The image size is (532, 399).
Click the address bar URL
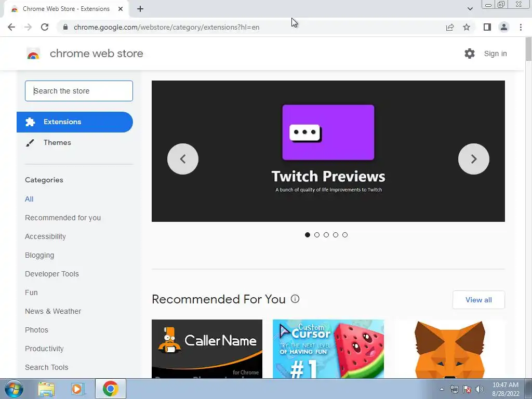[x=166, y=27]
